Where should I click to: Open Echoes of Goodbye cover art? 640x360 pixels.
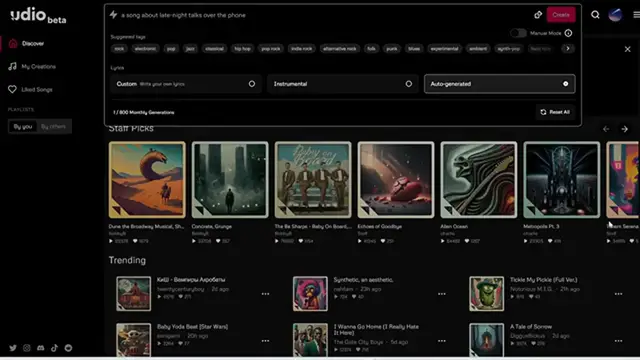click(396, 180)
